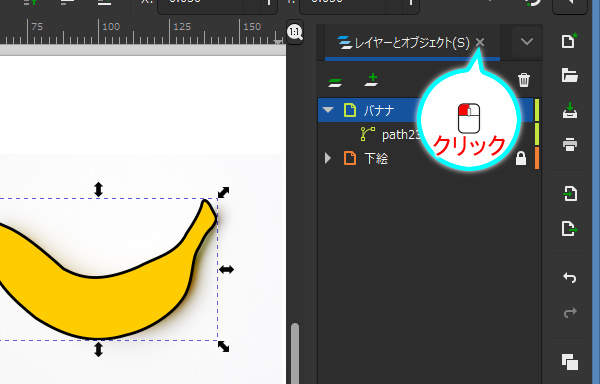Click the top-middle vertical scale handle
This screenshot has height=384, width=600.
pos(98,189)
